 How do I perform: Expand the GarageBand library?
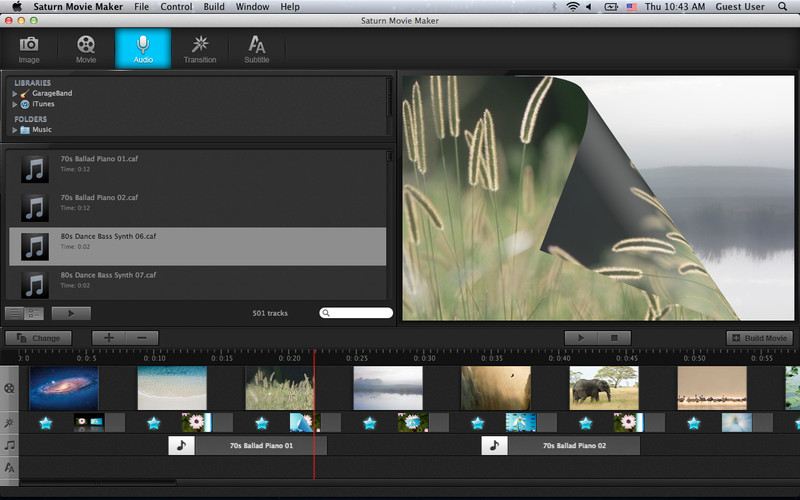15,94
